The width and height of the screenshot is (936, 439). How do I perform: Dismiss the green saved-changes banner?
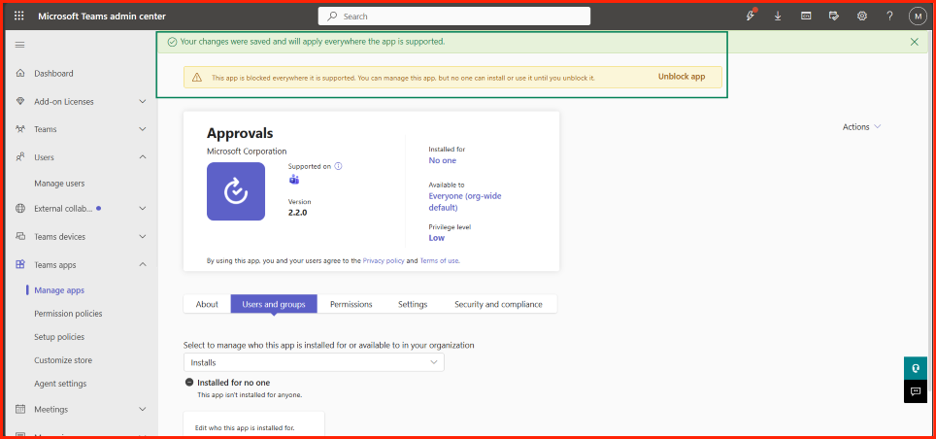click(x=915, y=42)
